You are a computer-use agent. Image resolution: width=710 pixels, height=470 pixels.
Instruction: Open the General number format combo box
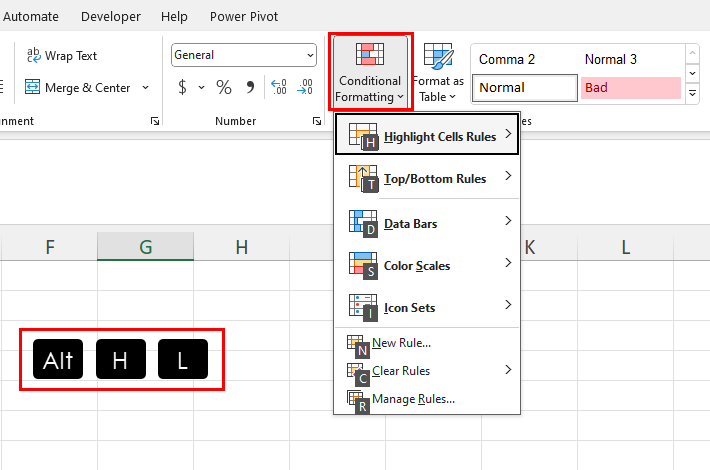coord(244,55)
